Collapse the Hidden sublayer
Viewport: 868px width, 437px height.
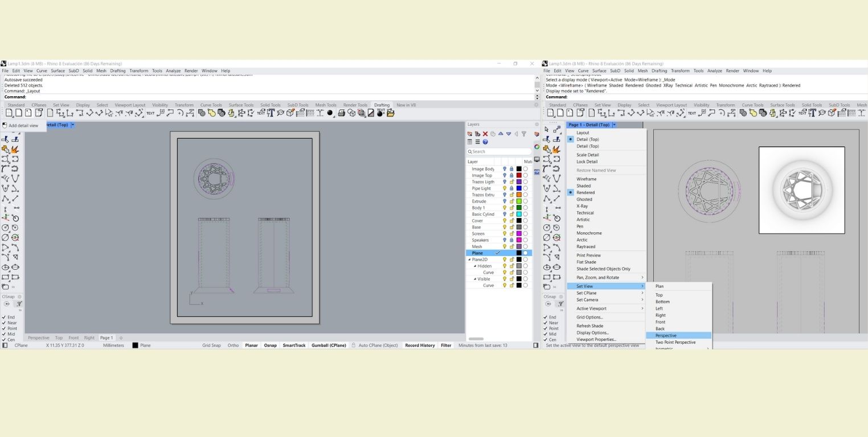[x=475, y=266]
